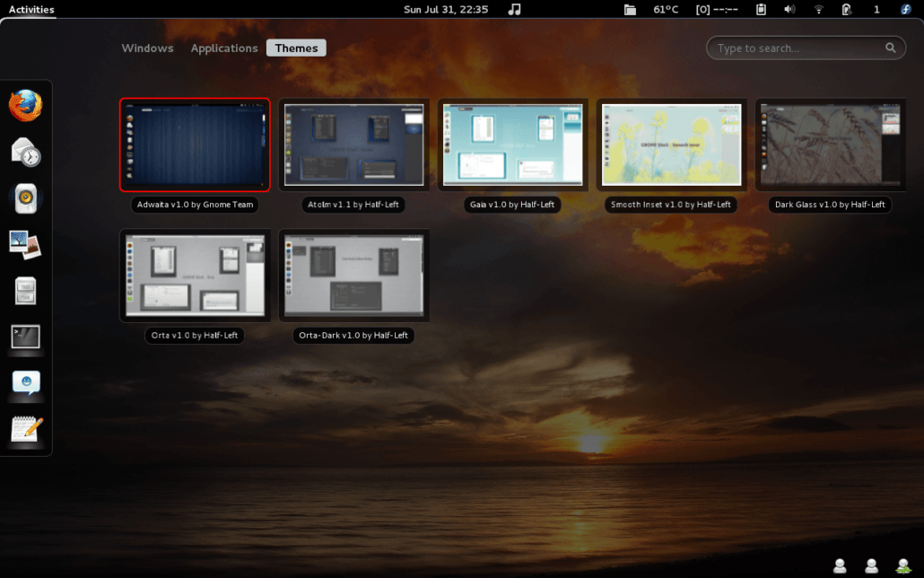The height and width of the screenshot is (578, 924).
Task: Choose the Gaia v1.0 theme thumbnail
Action: tap(512, 145)
